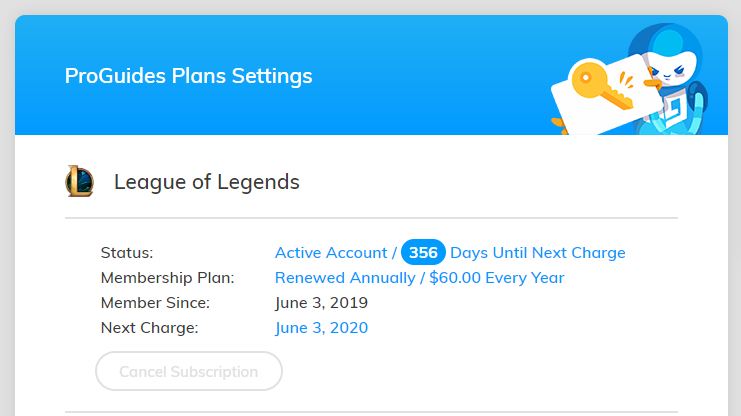Click the League of Legends game icon

[80, 181]
